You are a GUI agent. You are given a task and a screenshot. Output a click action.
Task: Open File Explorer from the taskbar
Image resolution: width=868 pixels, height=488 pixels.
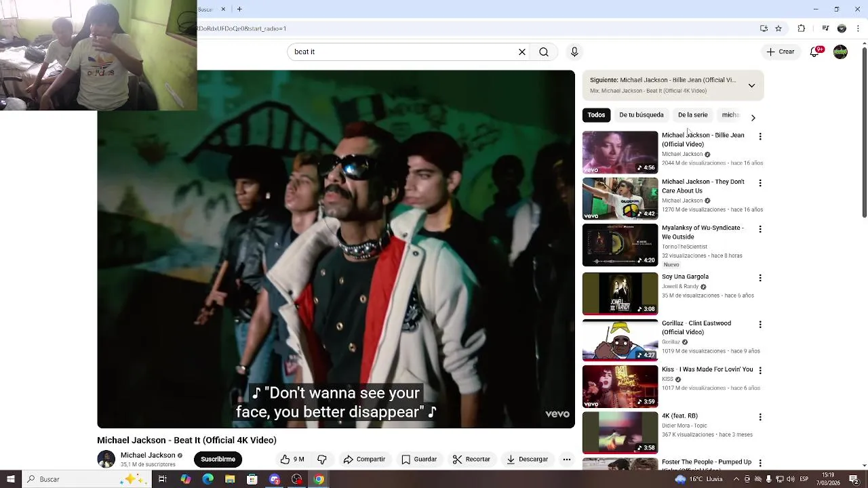230,479
